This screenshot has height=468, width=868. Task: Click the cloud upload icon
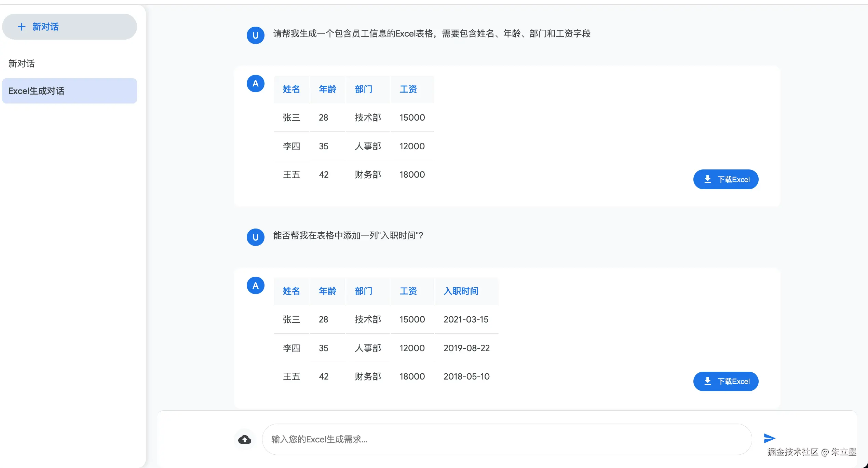(245, 439)
